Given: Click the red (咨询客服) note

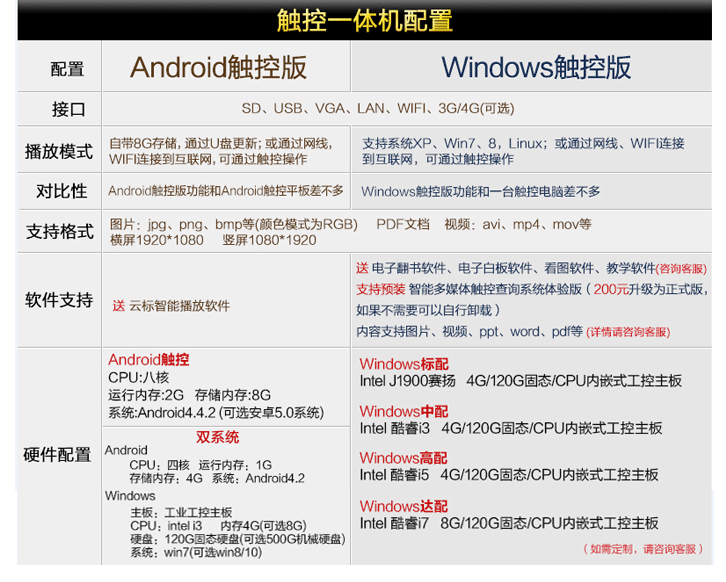Looking at the screenshot, I should click(681, 269).
